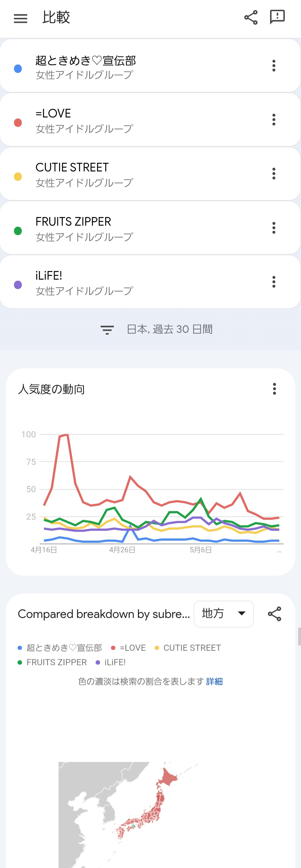Share the subregion breakdown card
This screenshot has width=301, height=868.
274,614
